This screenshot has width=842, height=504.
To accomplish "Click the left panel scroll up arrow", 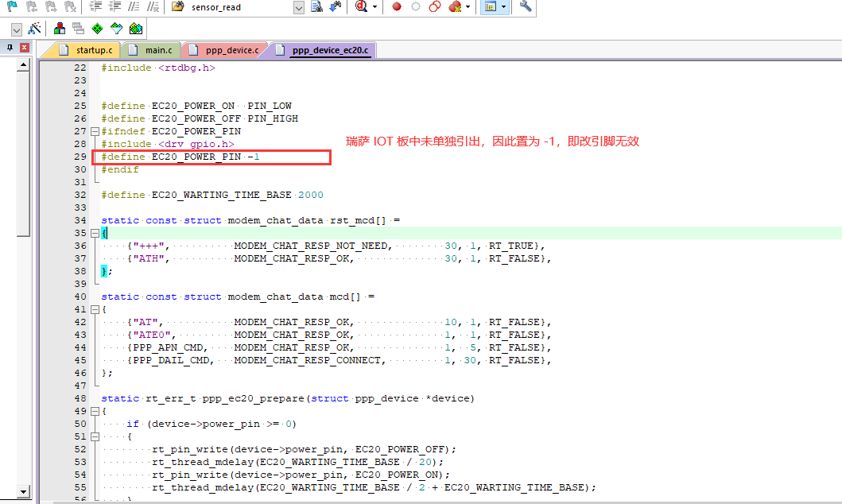I will (x=24, y=65).
